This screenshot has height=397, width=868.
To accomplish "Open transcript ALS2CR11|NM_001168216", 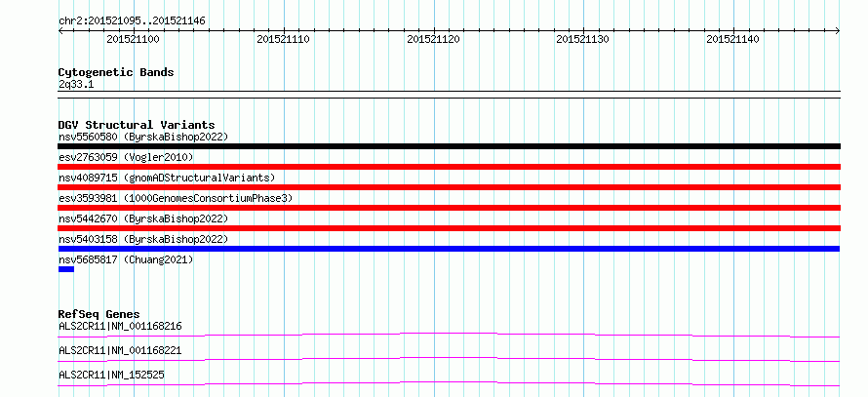I will tap(120, 326).
